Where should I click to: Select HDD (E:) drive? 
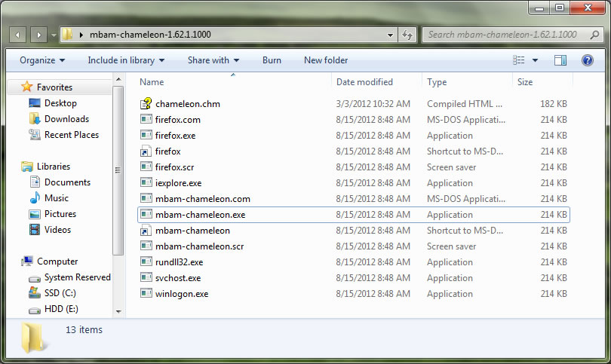point(61,309)
